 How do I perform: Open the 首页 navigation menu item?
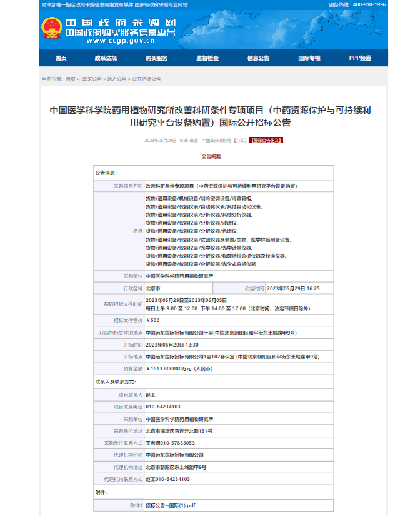point(61,58)
